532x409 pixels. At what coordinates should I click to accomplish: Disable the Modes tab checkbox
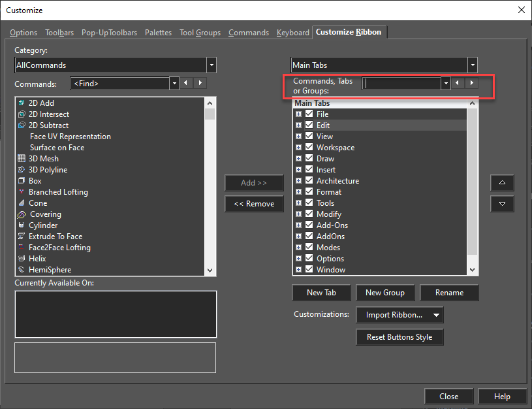click(x=309, y=248)
